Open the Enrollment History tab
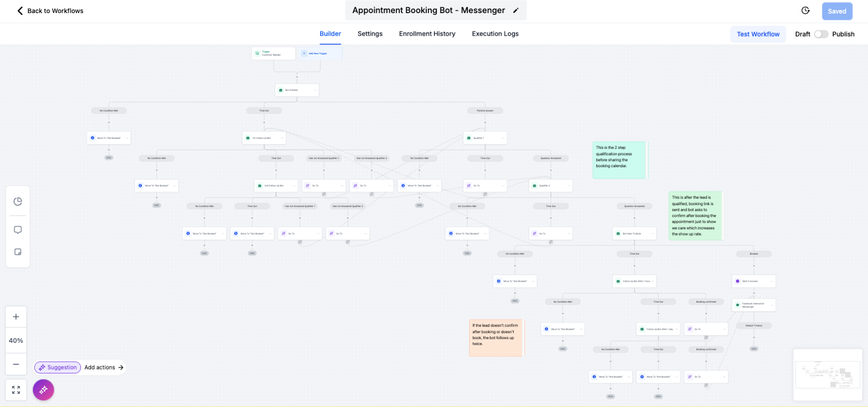The width and height of the screenshot is (868, 407). (x=427, y=34)
